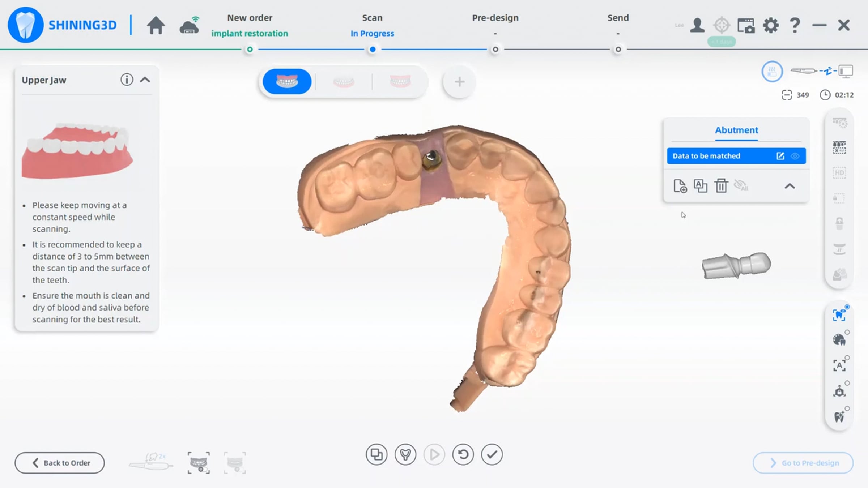The width and height of the screenshot is (868, 488).
Task: Click the home icon
Action: (x=156, y=25)
